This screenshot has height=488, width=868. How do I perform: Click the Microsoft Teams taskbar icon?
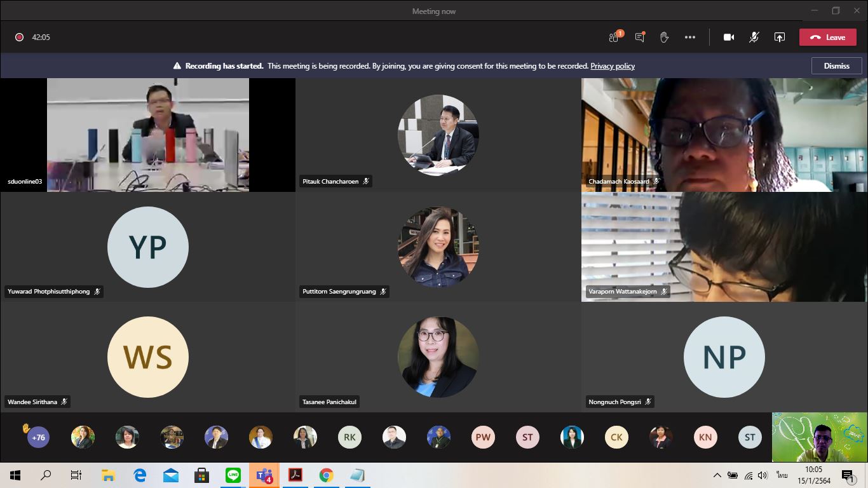coord(264,475)
